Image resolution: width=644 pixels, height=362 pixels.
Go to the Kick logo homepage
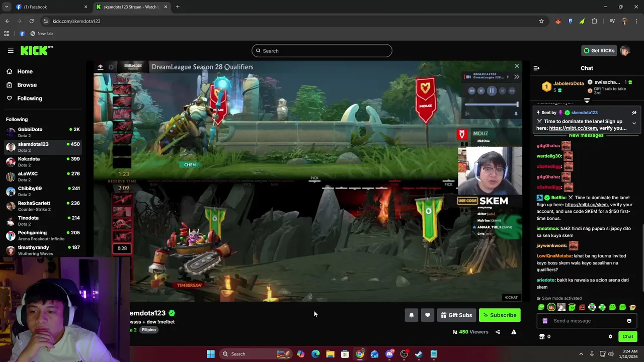tap(37, 50)
